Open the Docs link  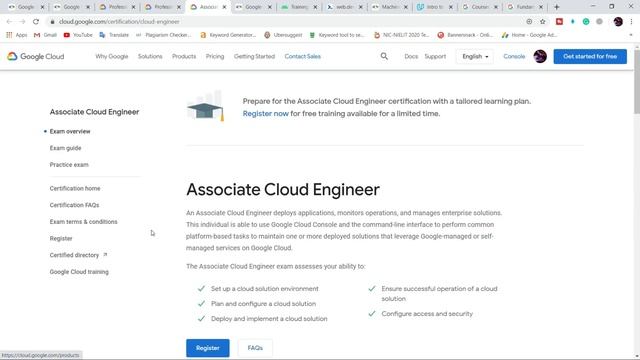[411, 56]
